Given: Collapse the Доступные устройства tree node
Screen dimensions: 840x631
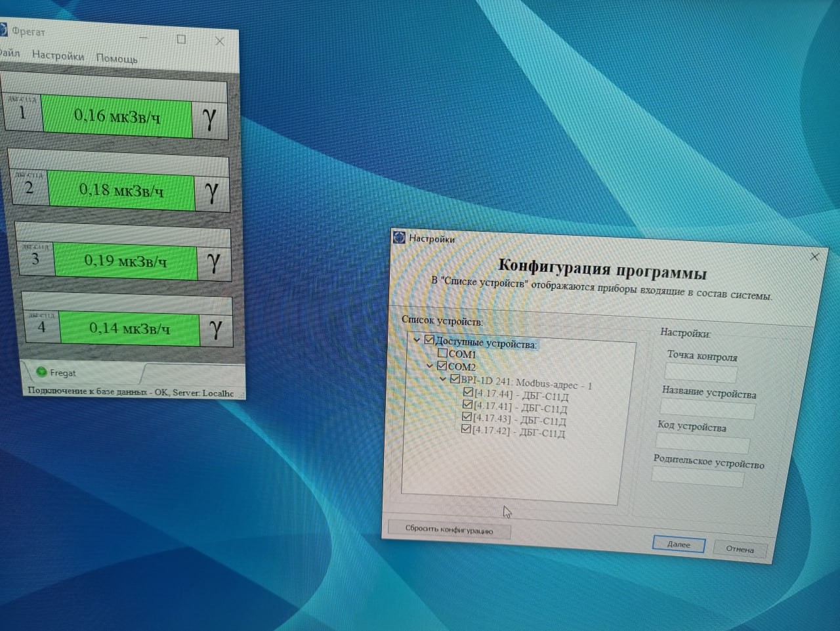Looking at the screenshot, I should (417, 340).
